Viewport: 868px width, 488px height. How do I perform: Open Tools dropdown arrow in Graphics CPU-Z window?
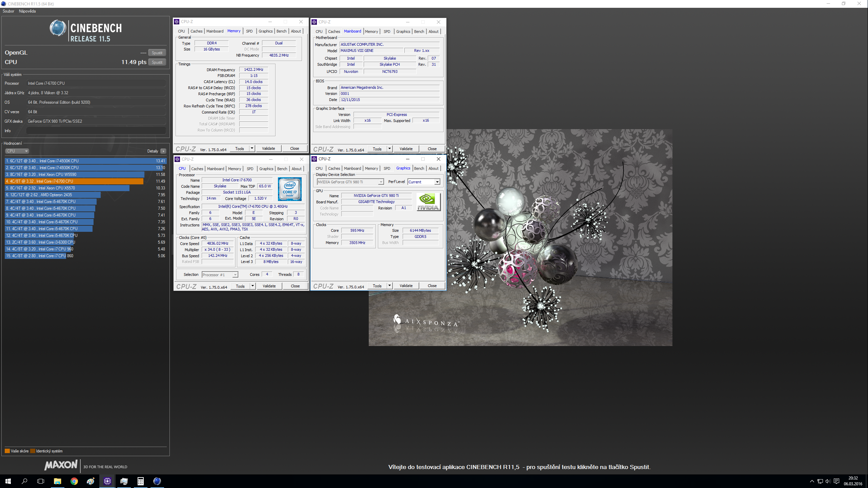point(389,286)
